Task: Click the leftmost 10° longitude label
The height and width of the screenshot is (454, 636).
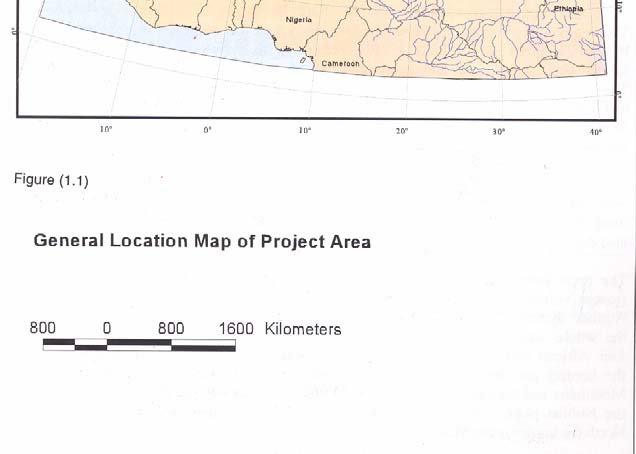Action: tap(106, 130)
